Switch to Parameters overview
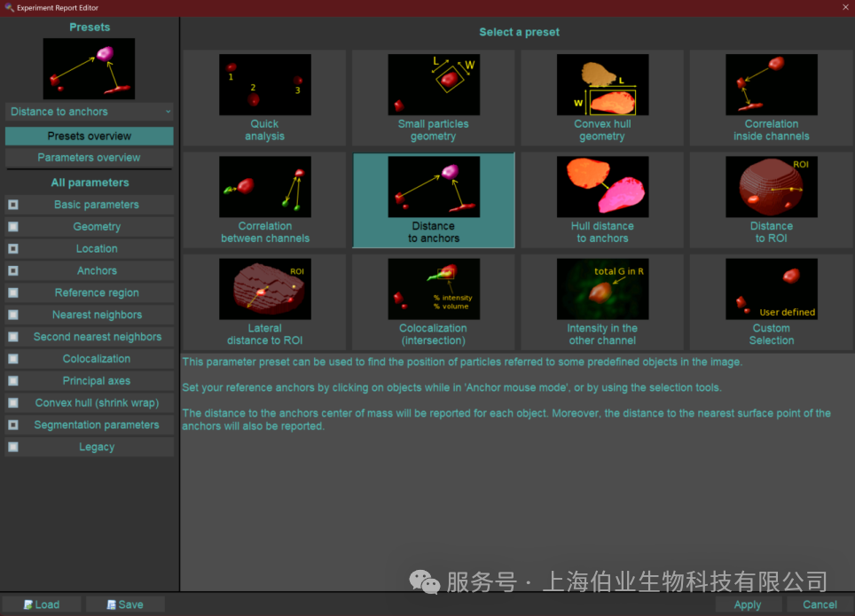Screen dimensions: 855x616 click(90, 158)
